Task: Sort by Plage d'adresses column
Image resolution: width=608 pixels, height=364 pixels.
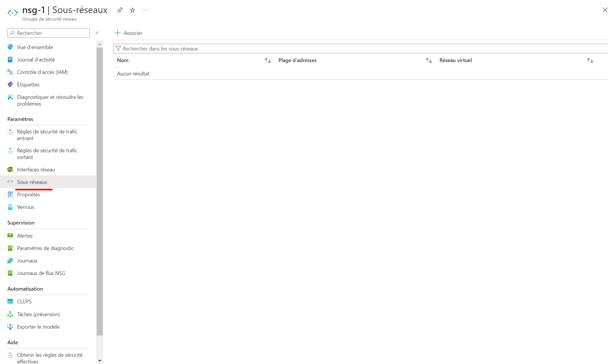Action: pos(429,60)
